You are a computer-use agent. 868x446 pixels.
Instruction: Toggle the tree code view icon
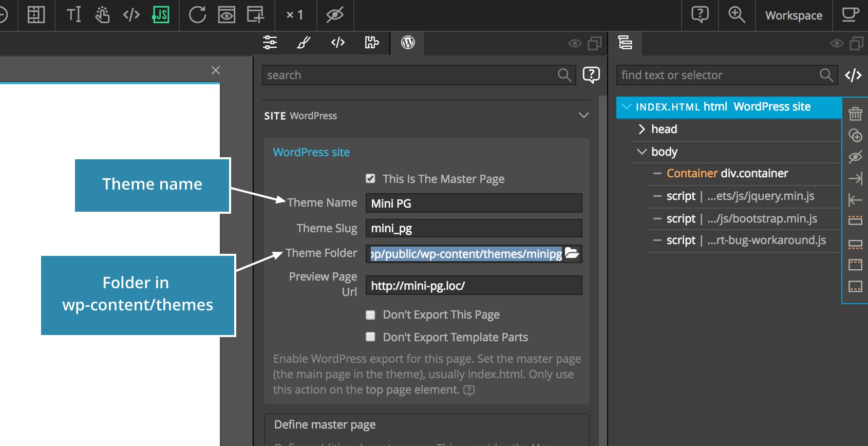click(x=853, y=75)
